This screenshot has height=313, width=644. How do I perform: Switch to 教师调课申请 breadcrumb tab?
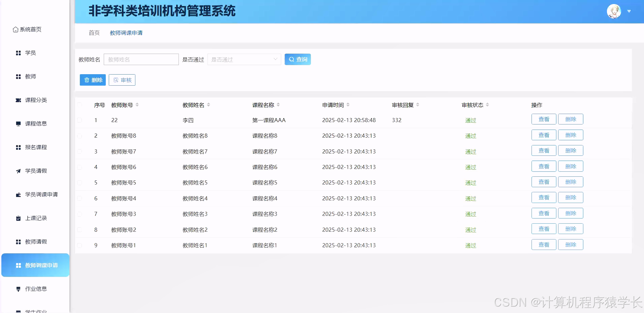point(126,33)
